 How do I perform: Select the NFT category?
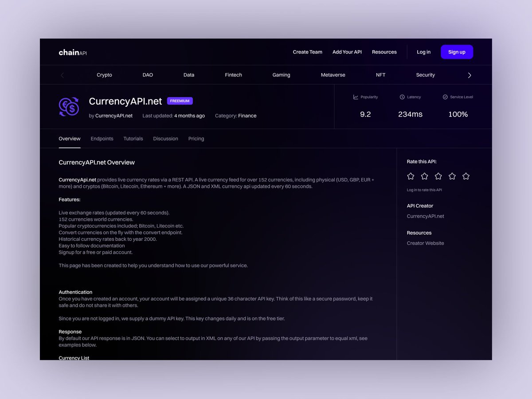click(x=380, y=75)
